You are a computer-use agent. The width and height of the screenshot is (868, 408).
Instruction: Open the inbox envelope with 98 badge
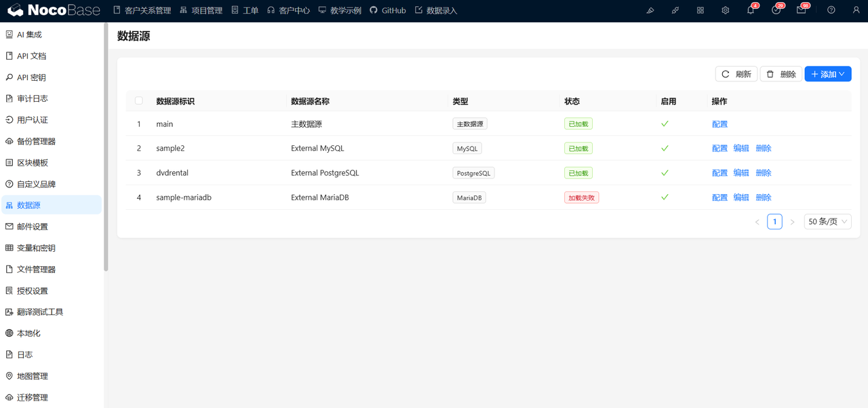802,11
